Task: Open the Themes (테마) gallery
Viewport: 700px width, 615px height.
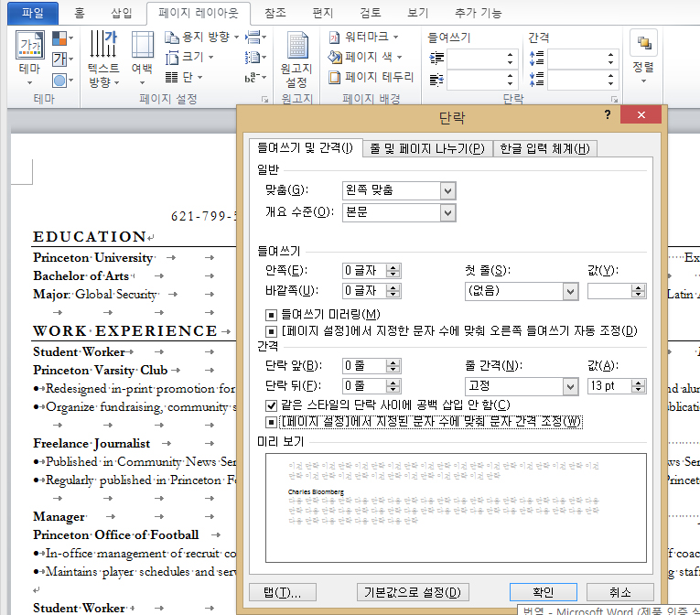Action: (29, 55)
